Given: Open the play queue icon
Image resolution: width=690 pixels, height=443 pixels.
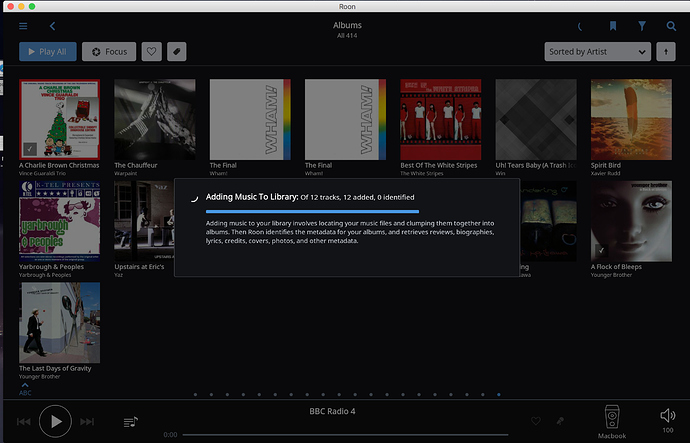Looking at the screenshot, I should (x=131, y=422).
